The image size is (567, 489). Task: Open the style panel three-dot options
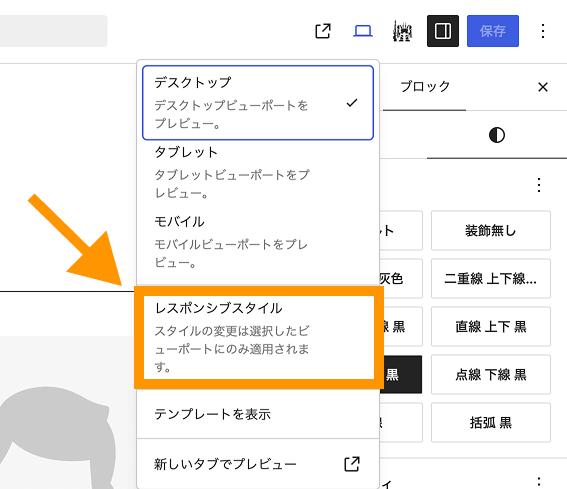539,185
